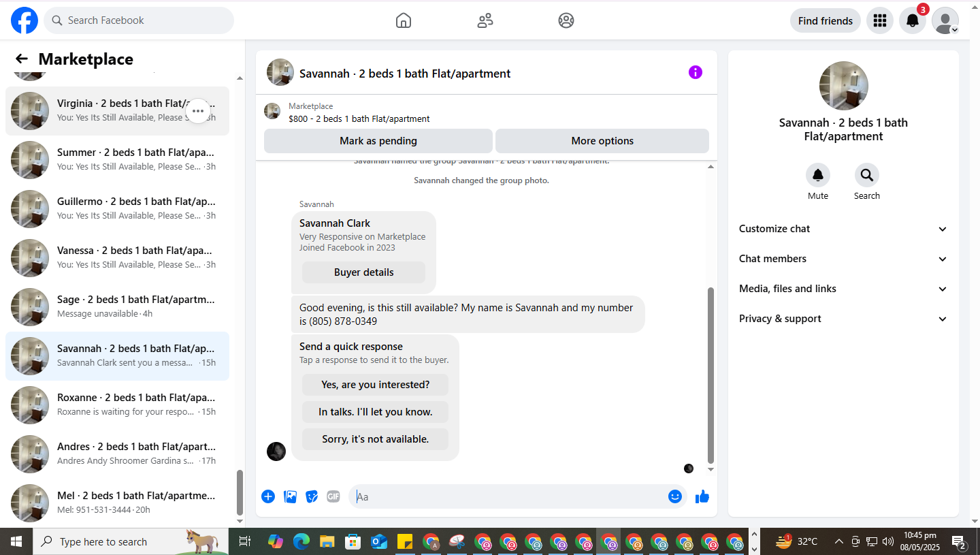Focus the Search Facebook field
980x555 pixels.
pyautogui.click(x=139, y=20)
